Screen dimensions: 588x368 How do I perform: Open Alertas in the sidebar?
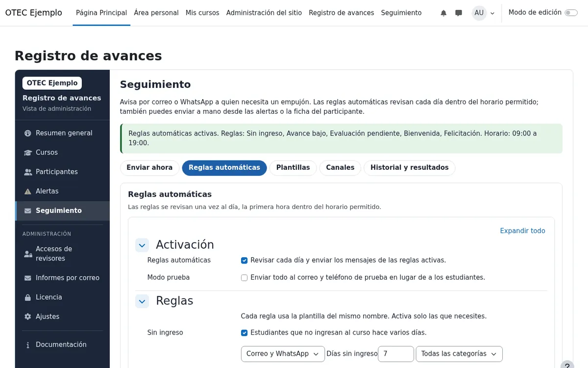63,191
